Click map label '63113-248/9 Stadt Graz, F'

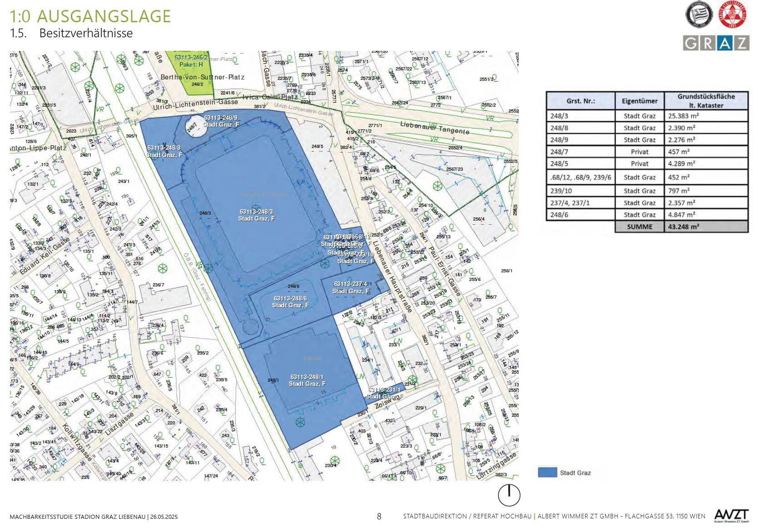click(x=221, y=121)
